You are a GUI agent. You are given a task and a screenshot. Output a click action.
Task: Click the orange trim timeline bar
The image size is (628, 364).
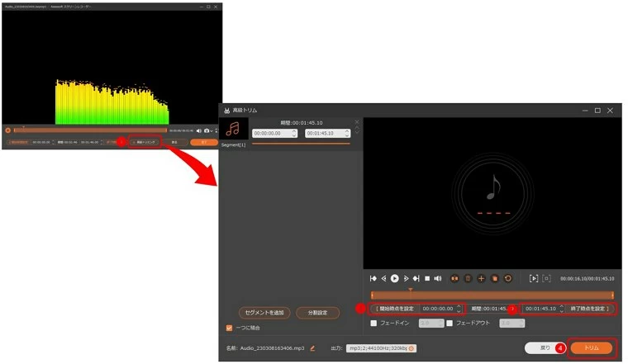[x=492, y=295]
